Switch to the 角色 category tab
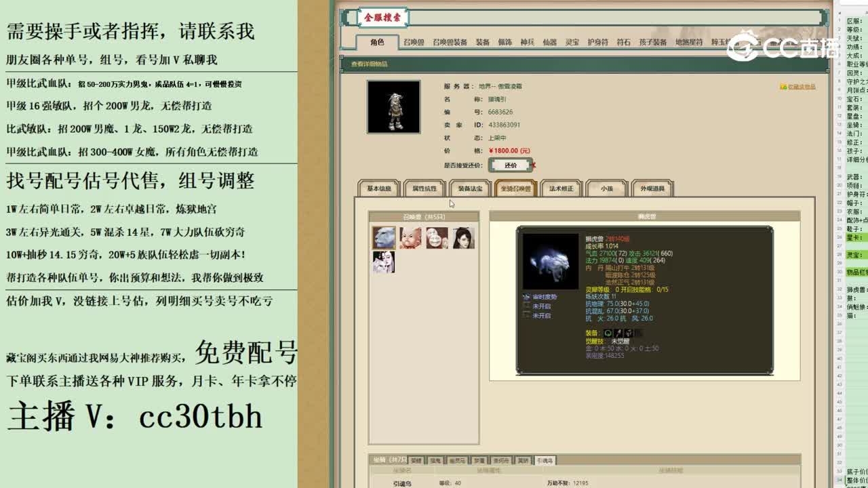 pos(377,42)
